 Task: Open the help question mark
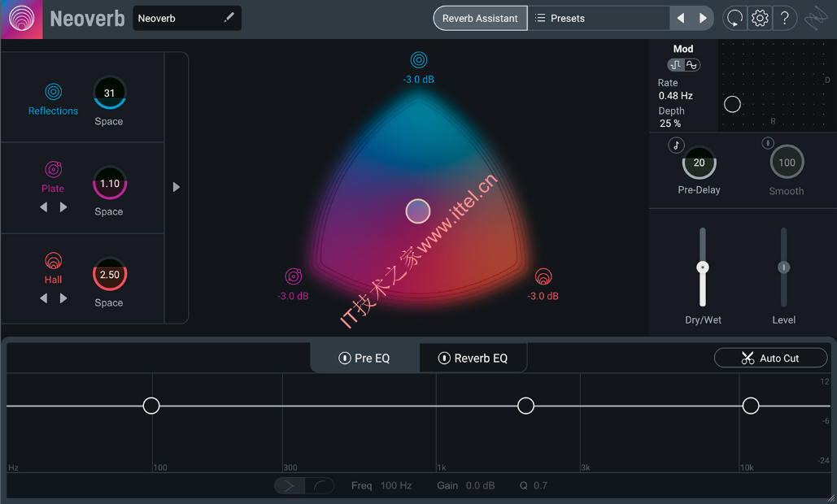pyautogui.click(x=785, y=18)
